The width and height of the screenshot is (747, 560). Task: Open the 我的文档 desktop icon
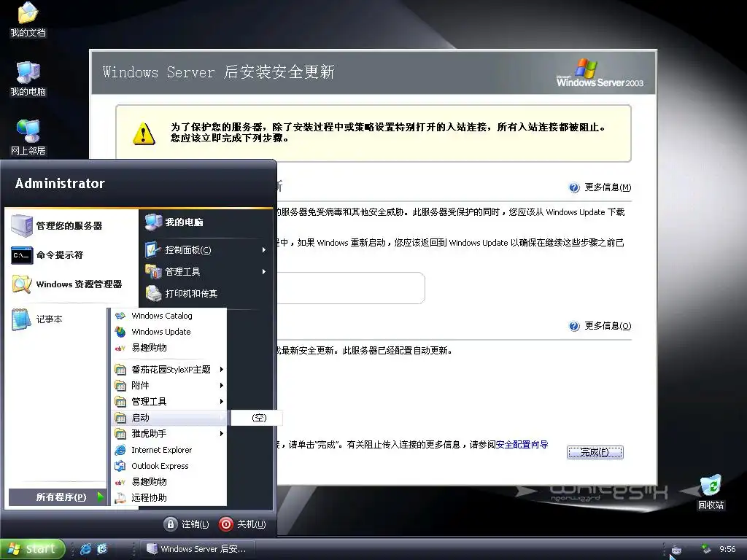point(28,20)
